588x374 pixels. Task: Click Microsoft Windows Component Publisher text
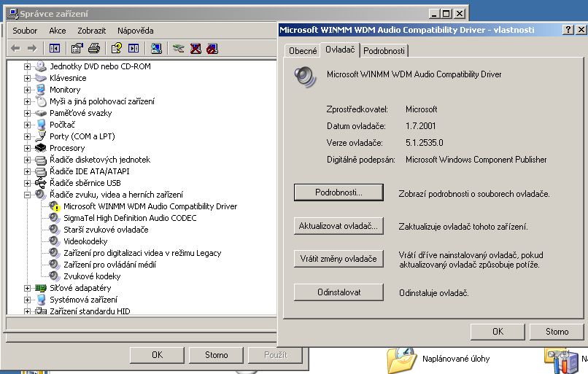[x=476, y=160]
